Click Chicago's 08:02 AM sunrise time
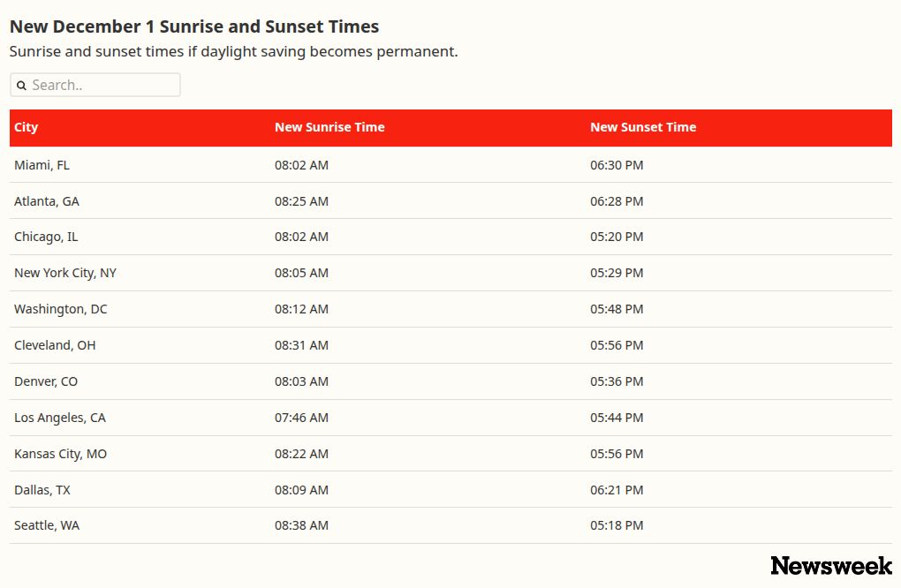This screenshot has width=901, height=588. click(302, 237)
